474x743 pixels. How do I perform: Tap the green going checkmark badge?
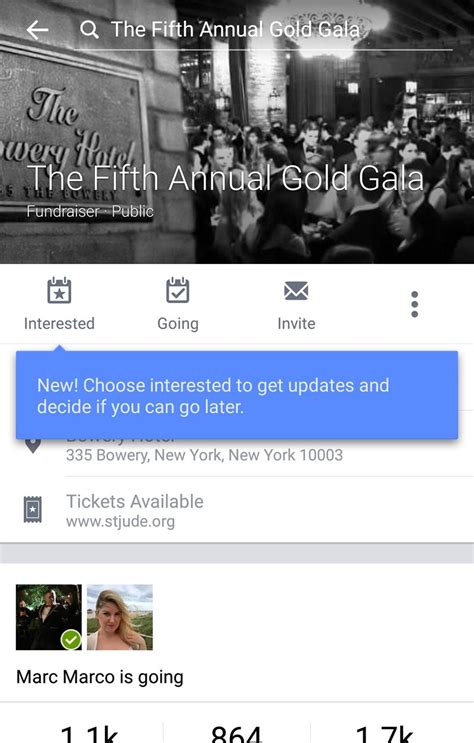[x=71, y=640]
